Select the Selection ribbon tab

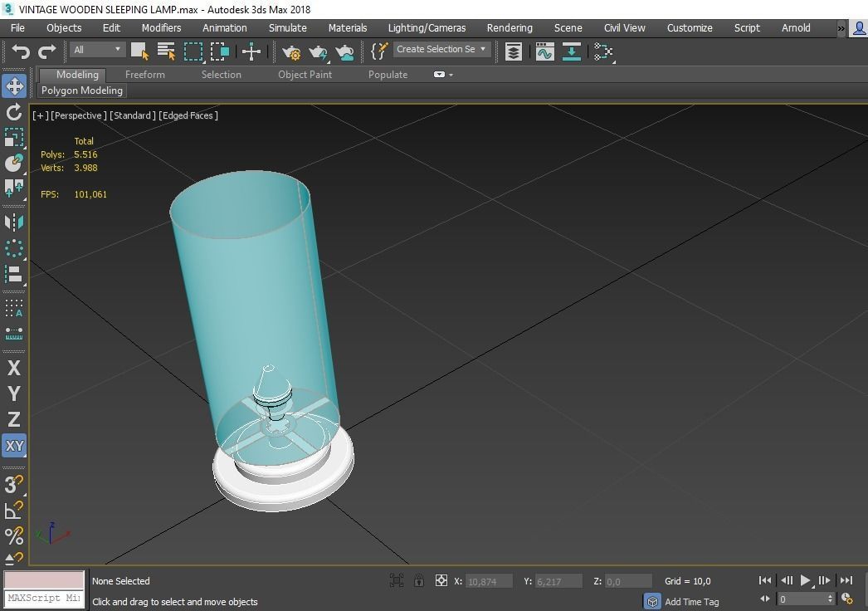tap(222, 74)
